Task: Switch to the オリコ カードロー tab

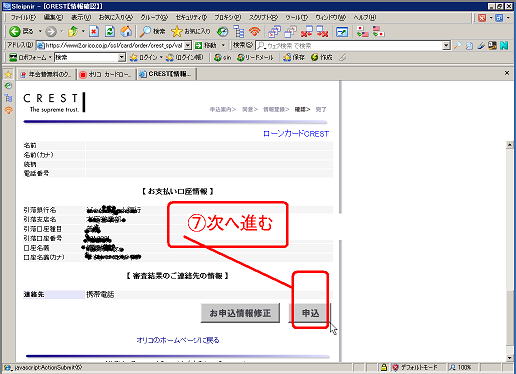Action: click(107, 74)
